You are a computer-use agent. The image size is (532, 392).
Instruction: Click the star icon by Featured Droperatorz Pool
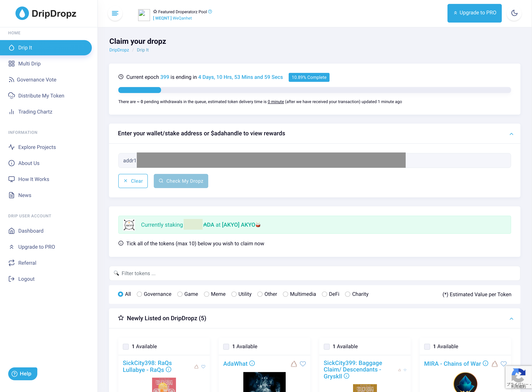(x=155, y=11)
